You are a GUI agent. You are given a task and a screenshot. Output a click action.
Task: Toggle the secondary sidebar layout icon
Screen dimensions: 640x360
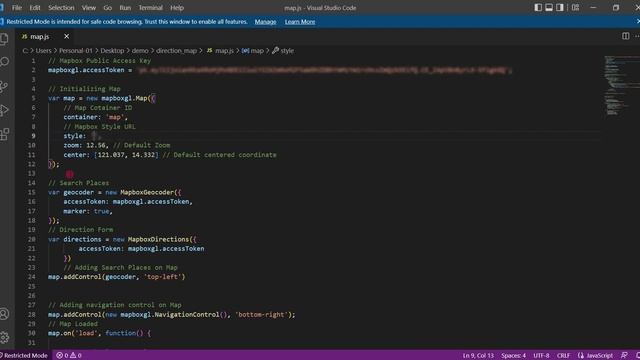click(x=560, y=7)
